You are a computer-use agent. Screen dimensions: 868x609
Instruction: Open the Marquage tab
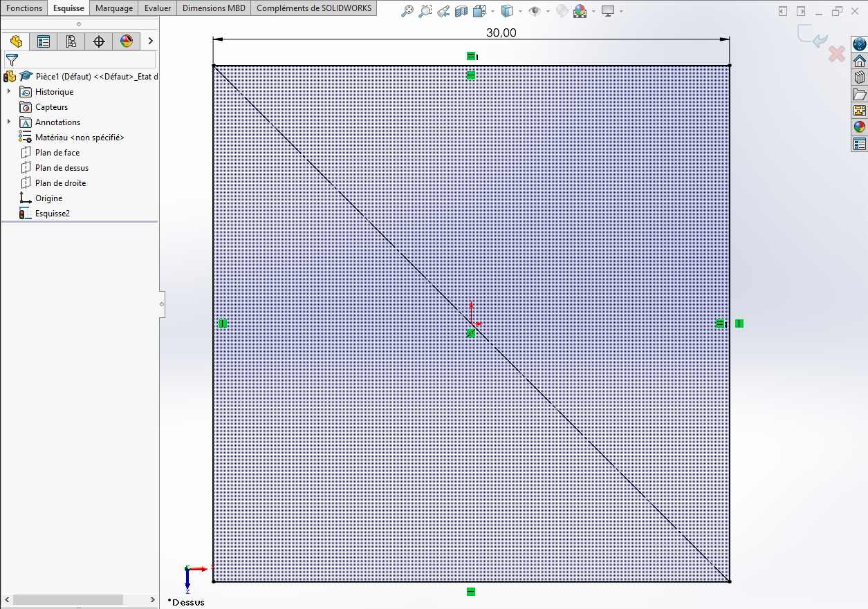[x=114, y=8]
